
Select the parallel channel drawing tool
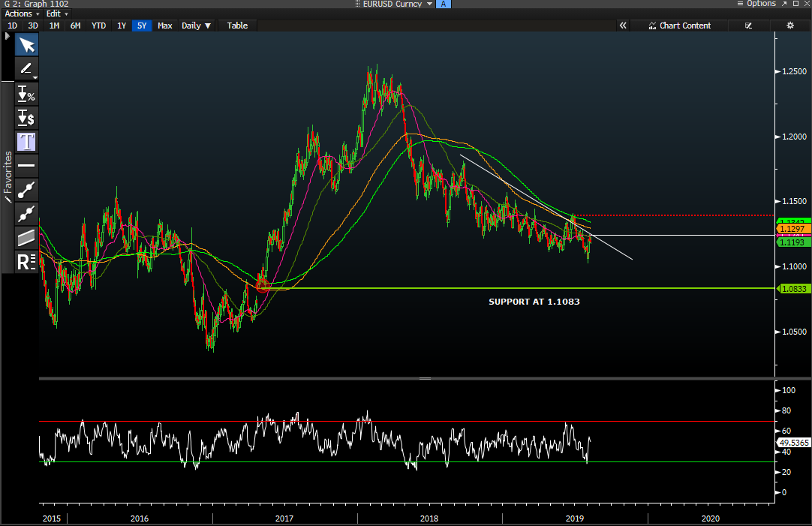(27, 238)
